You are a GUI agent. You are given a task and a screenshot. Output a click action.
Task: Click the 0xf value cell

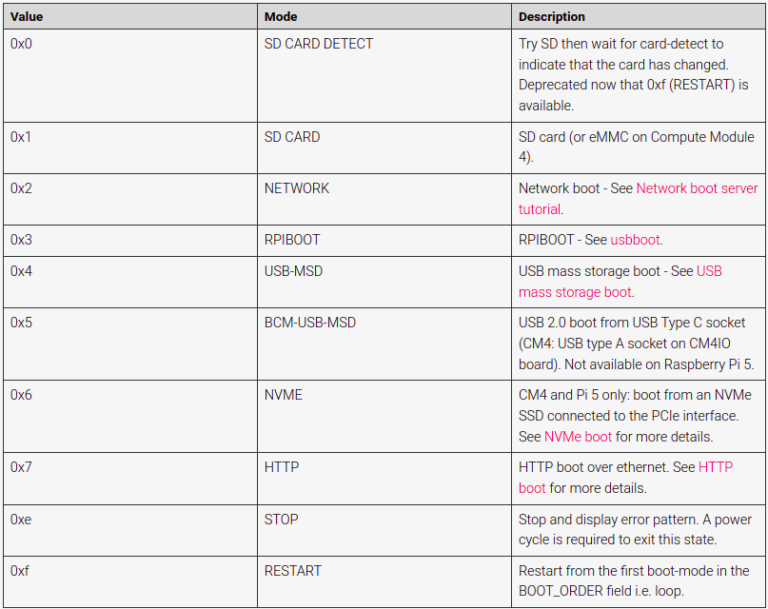pyautogui.click(x=20, y=571)
